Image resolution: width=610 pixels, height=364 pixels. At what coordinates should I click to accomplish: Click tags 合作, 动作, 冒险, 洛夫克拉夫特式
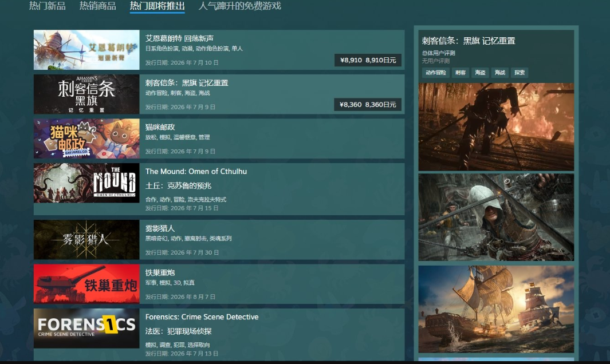click(186, 200)
